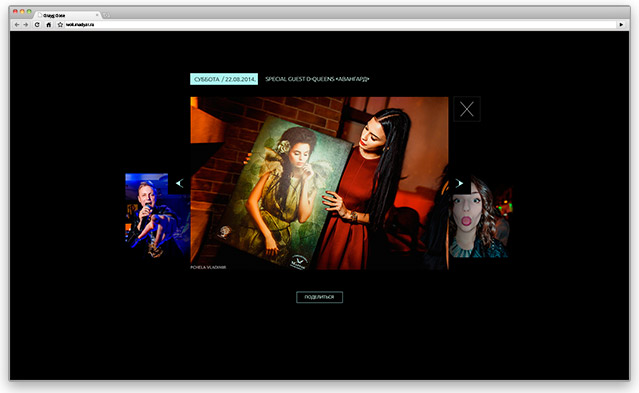Image resolution: width=639 pixels, height=393 pixels.
Task: Click the photographer credit below the photo
Action: 208,267
